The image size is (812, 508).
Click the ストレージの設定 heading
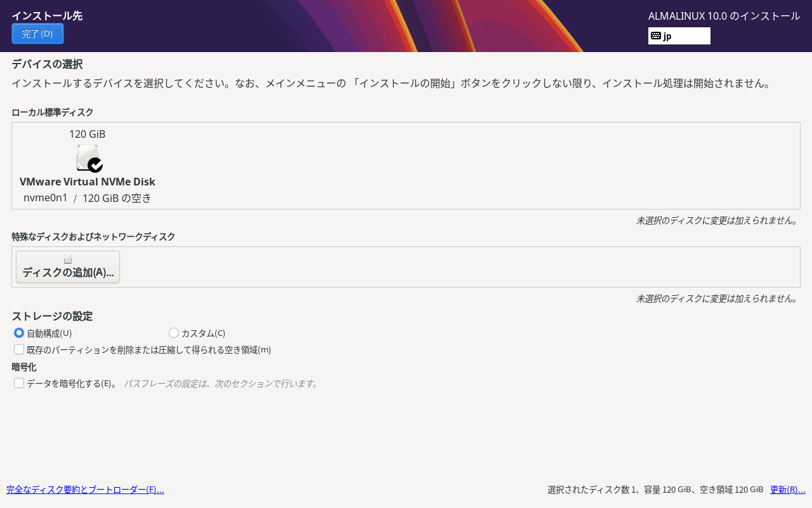point(52,316)
